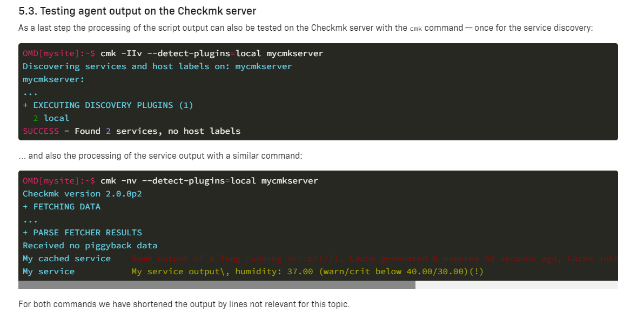Click the inline 'cmk' code word in the intro paragraph
The image size is (644, 319).
[415, 29]
